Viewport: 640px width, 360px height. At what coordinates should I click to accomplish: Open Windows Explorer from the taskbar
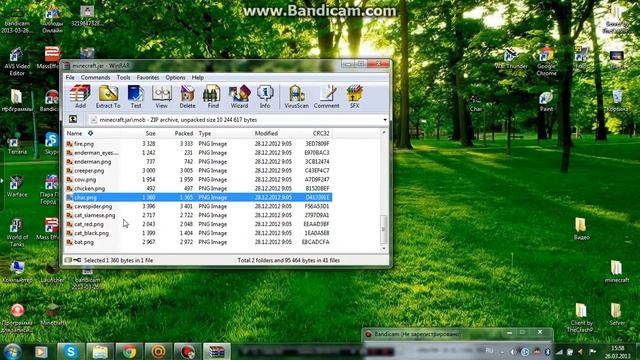(100, 352)
